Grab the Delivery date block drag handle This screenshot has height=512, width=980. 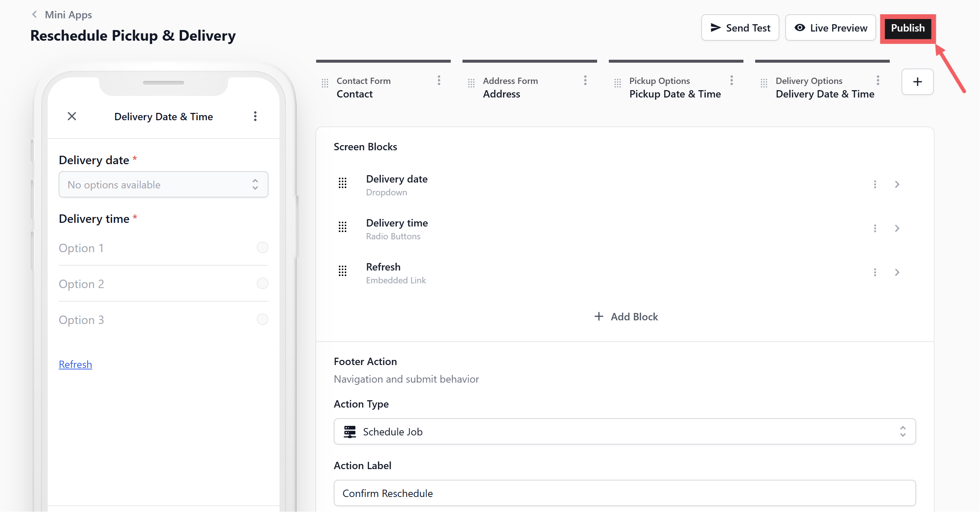tap(343, 183)
